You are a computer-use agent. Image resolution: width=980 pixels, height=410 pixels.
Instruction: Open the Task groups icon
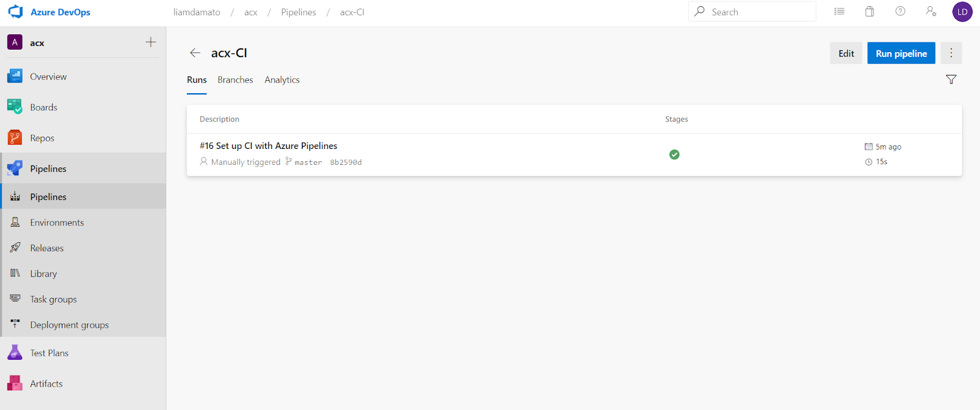[15, 298]
